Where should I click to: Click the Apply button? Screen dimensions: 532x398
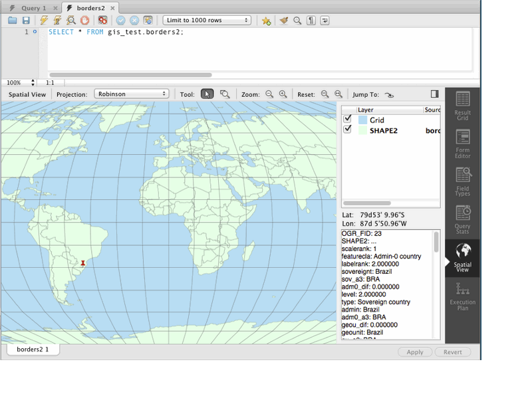(x=414, y=352)
